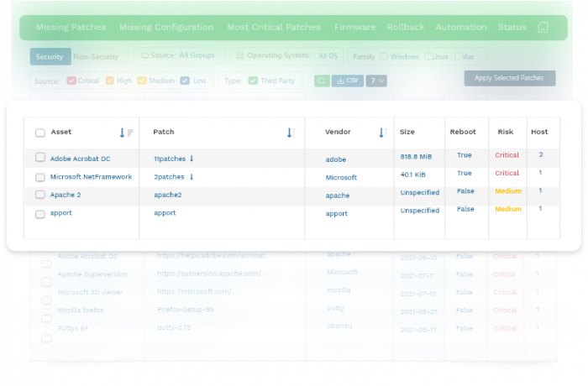The image size is (588, 386).
Task: Open the Adobe Acrobat DC asset link
Action: tap(81, 159)
